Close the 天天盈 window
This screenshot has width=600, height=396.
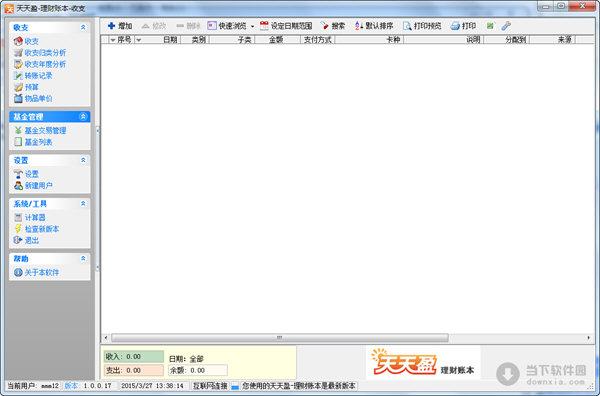(x=583, y=6)
